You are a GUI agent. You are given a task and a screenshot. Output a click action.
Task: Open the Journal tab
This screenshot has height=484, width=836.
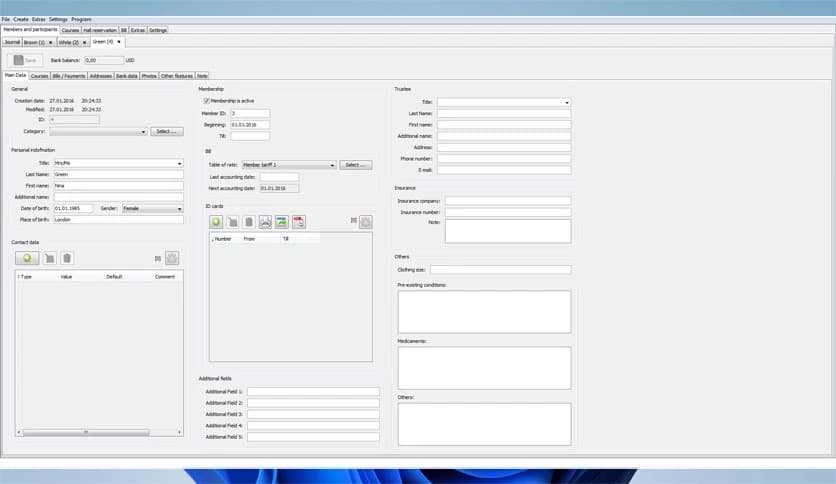12,42
